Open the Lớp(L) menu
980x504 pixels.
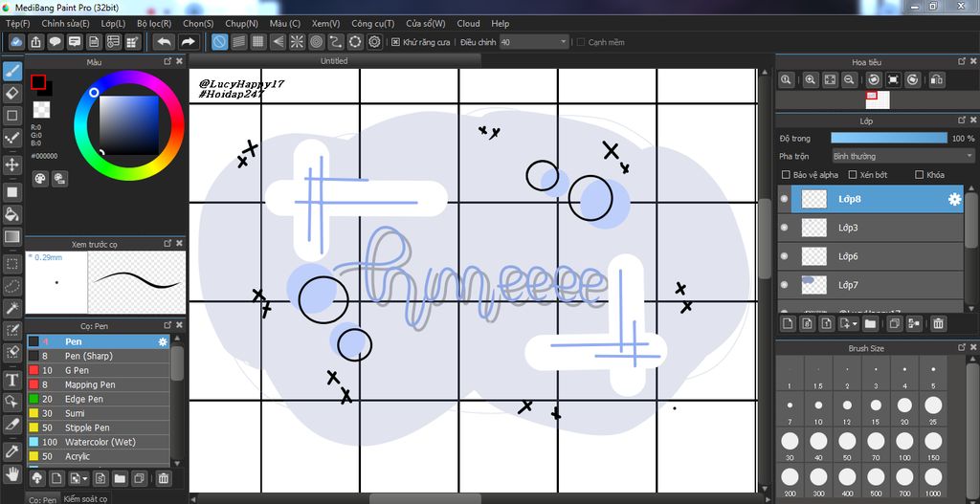[113, 24]
